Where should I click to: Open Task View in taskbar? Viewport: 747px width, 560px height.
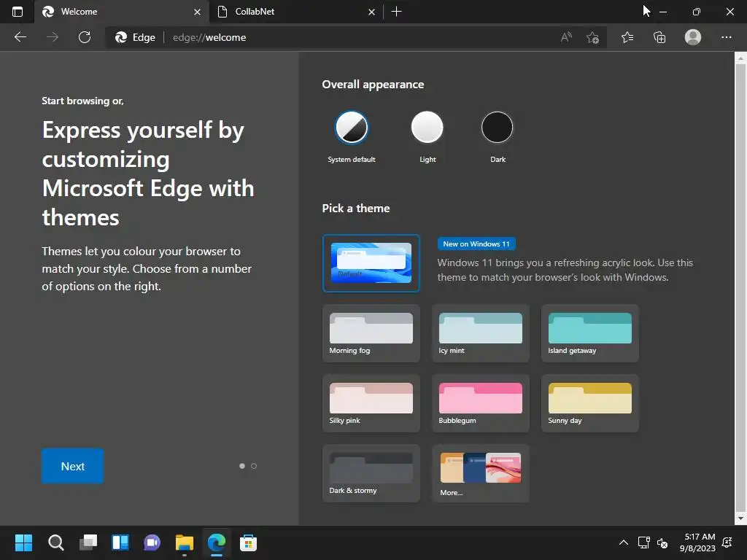[88, 542]
